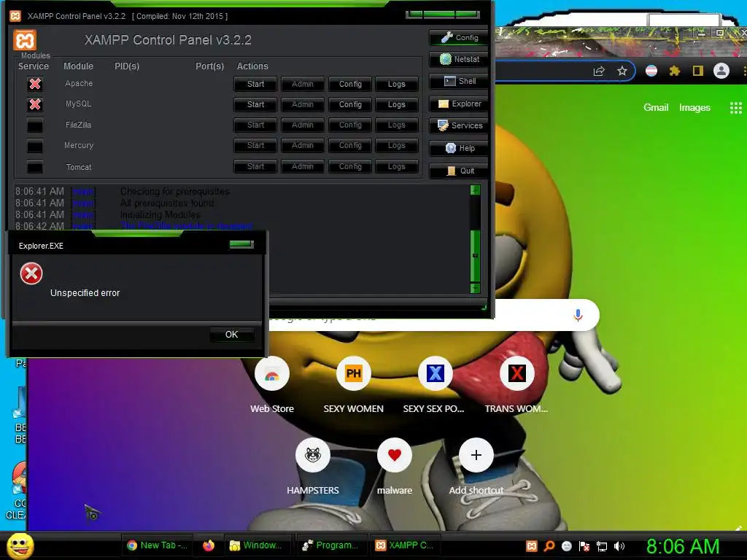Switch to Window... folder taskbar item
The height and width of the screenshot is (560, 747).
[x=256, y=545]
